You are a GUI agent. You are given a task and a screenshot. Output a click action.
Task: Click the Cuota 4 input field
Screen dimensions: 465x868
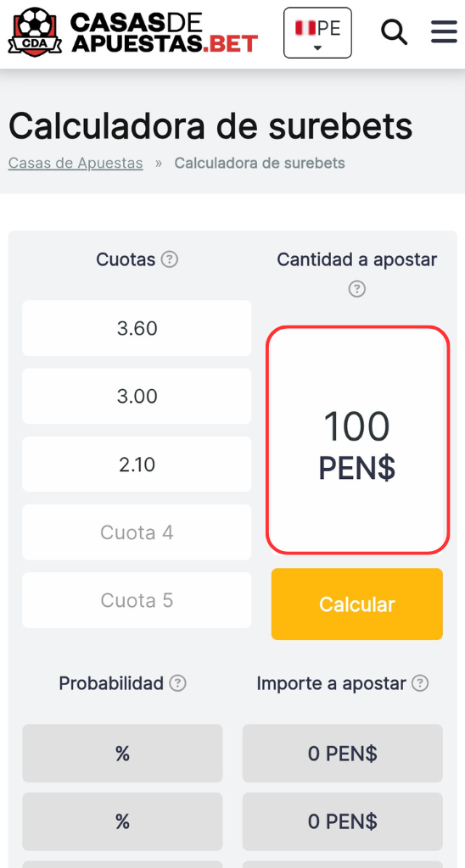[137, 532]
